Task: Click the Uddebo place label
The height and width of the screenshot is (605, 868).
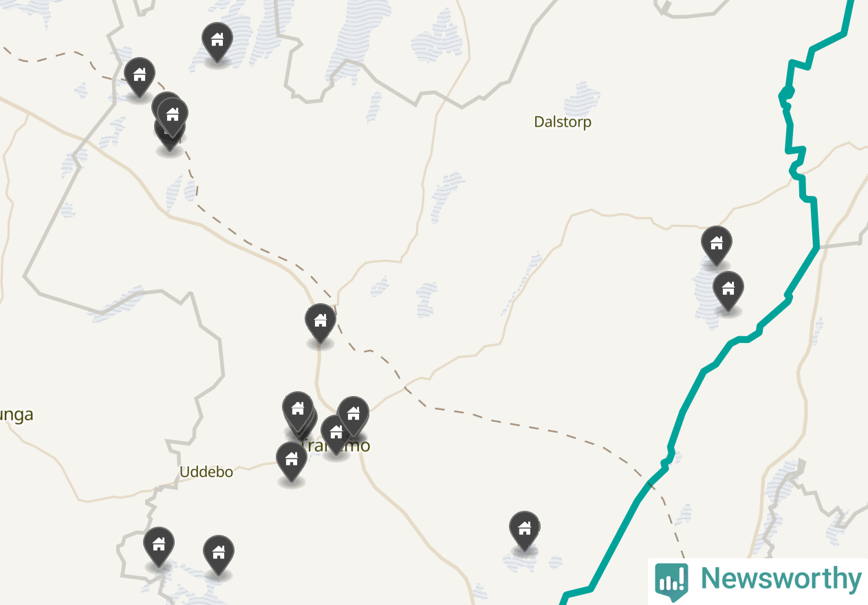Action: pos(206,472)
